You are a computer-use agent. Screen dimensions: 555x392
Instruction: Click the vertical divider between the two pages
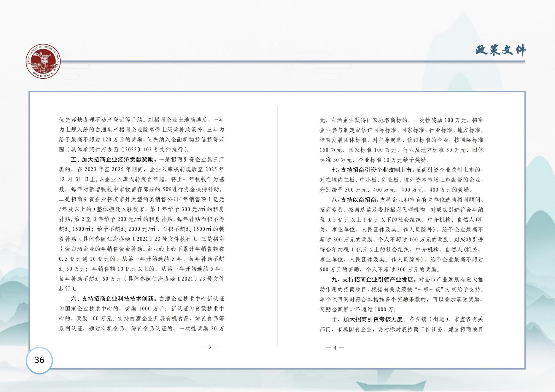tap(277, 225)
